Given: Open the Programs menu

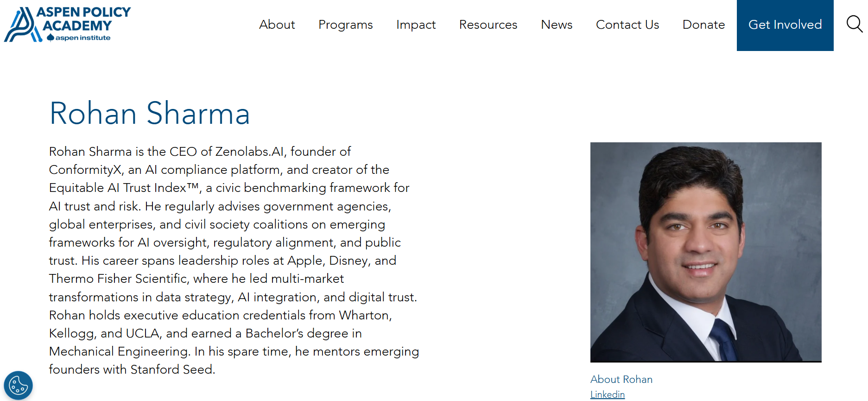Looking at the screenshot, I should tap(345, 25).
